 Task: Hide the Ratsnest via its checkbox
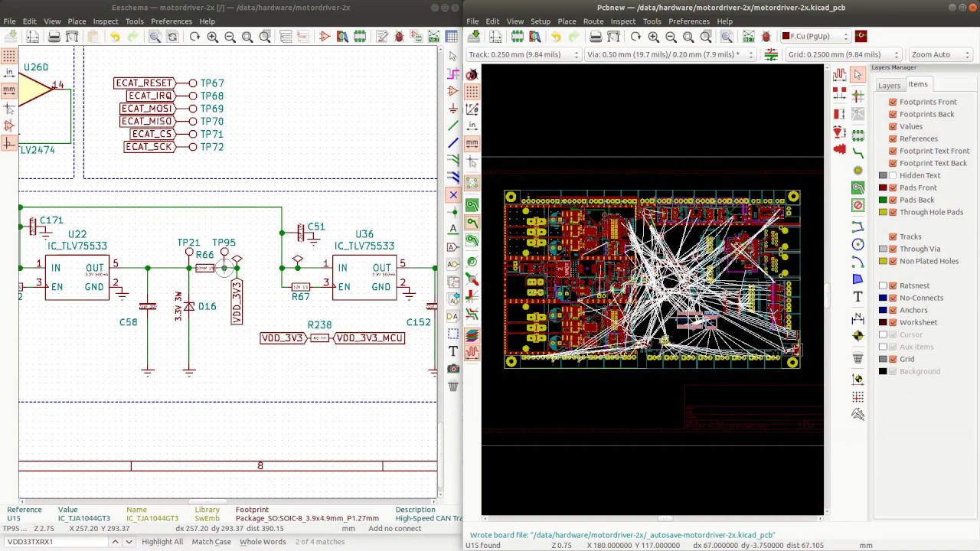coord(893,285)
